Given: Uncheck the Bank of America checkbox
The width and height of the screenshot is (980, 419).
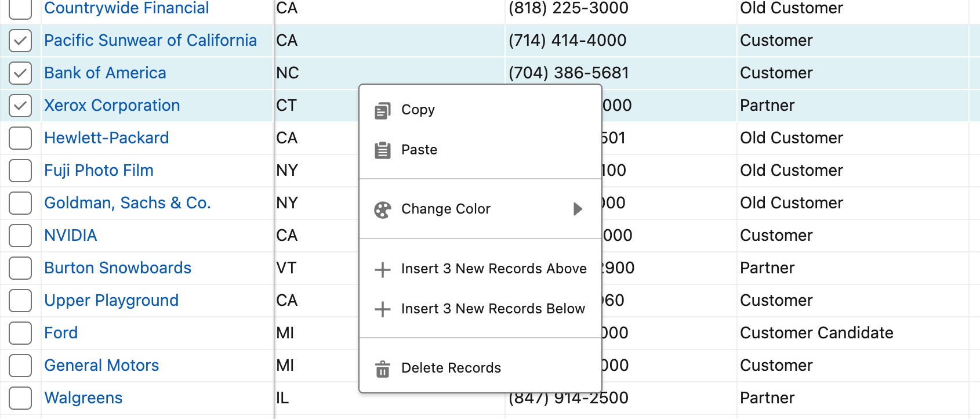Looking at the screenshot, I should 20,73.
